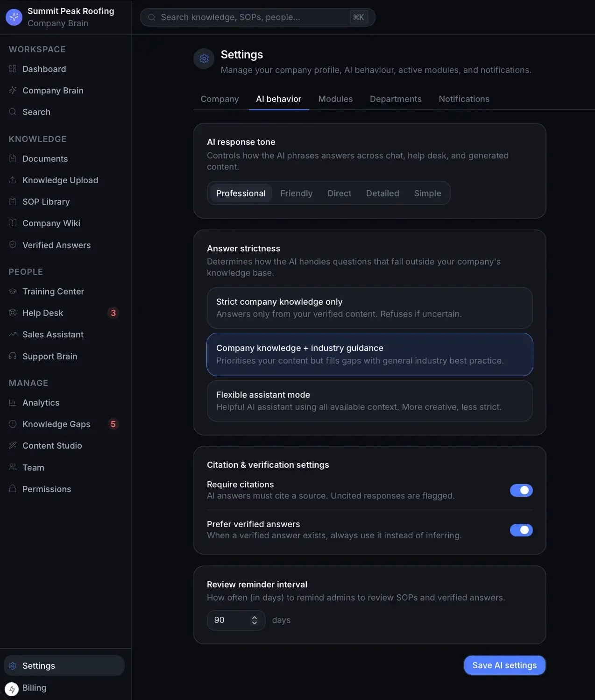Click the Support Brain headset icon
The image size is (595, 700).
pos(13,356)
